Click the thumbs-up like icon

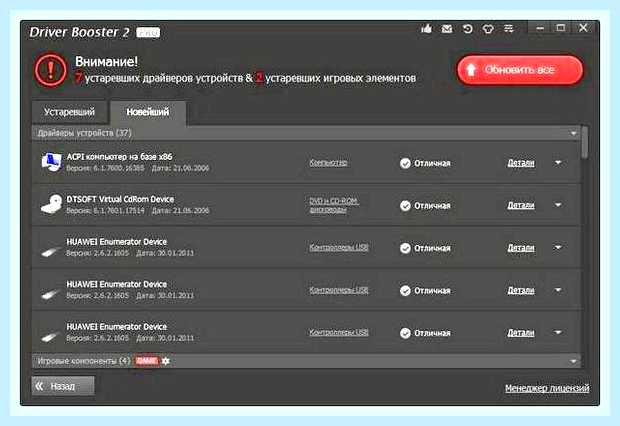click(x=426, y=28)
